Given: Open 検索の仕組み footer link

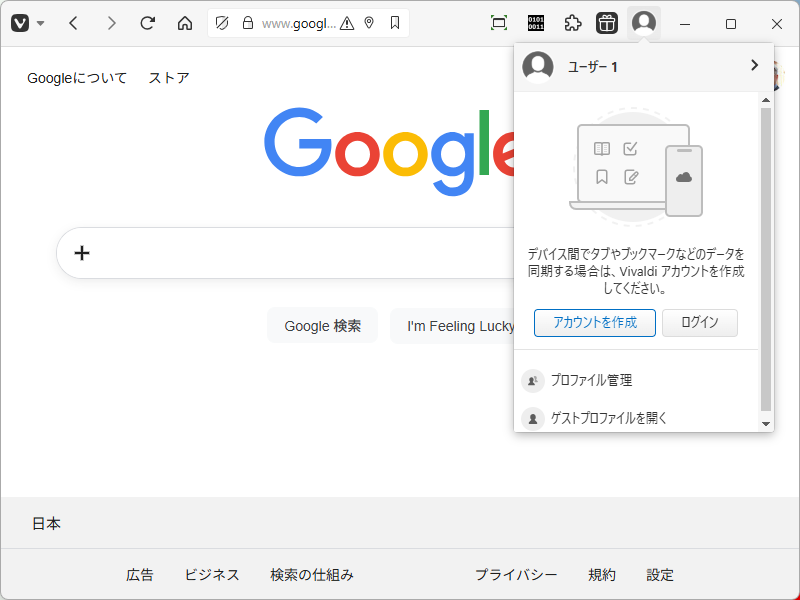Looking at the screenshot, I should click(x=312, y=575).
